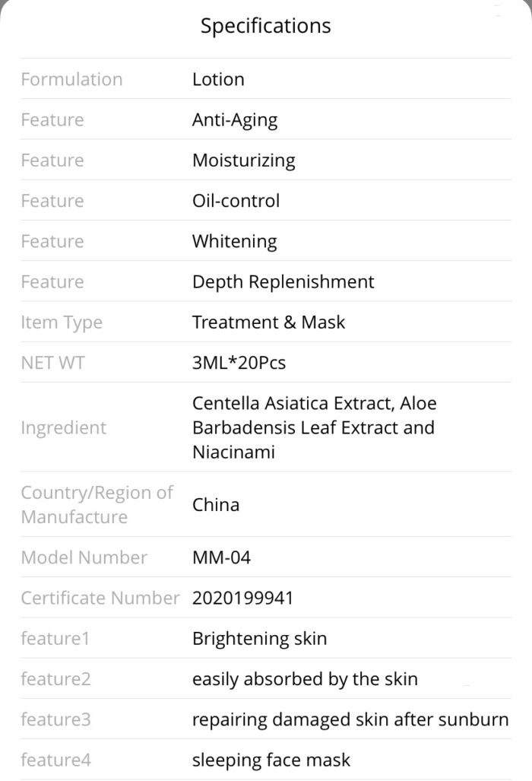This screenshot has width=532, height=781.
Task: Select the MM-04 model number
Action: pyautogui.click(x=221, y=557)
